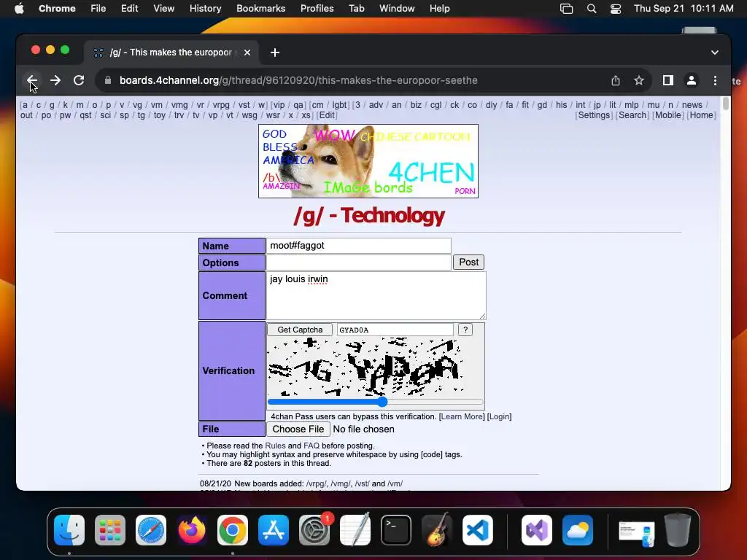
Task: Click the page's vertical scrollbar
Action: click(726, 104)
